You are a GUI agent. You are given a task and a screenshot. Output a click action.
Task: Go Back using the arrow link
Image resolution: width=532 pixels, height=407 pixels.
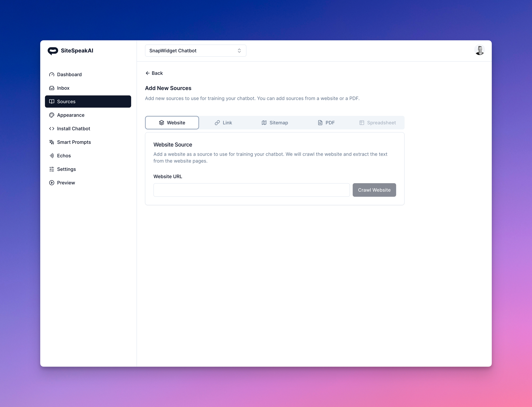point(154,73)
